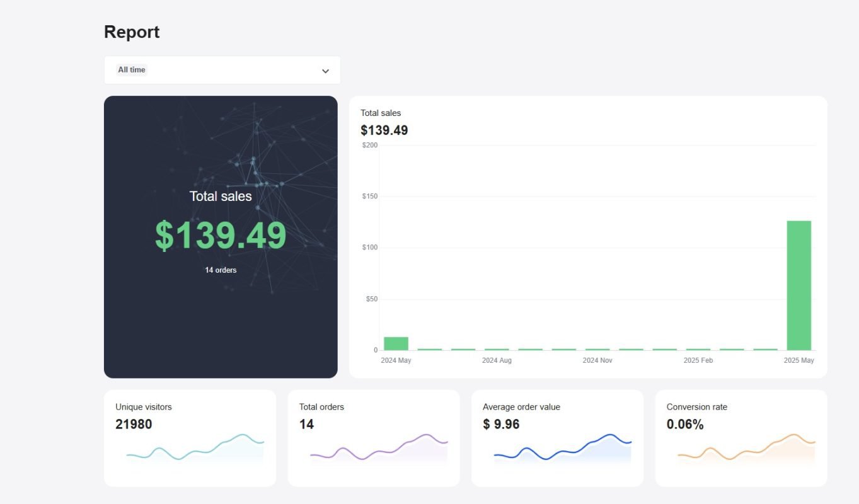This screenshot has width=859, height=504.
Task: Click the Unique visitors value 21980
Action: pyautogui.click(x=134, y=425)
